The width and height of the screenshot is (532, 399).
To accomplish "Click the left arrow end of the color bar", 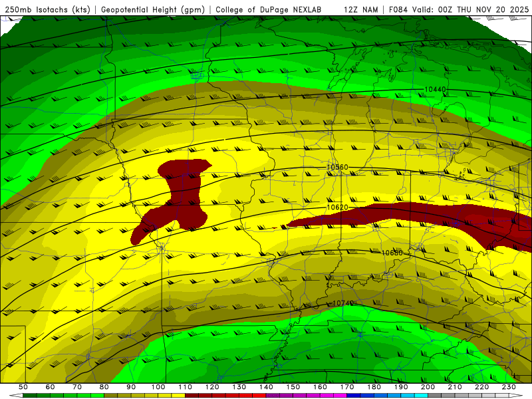I will click(16, 396).
